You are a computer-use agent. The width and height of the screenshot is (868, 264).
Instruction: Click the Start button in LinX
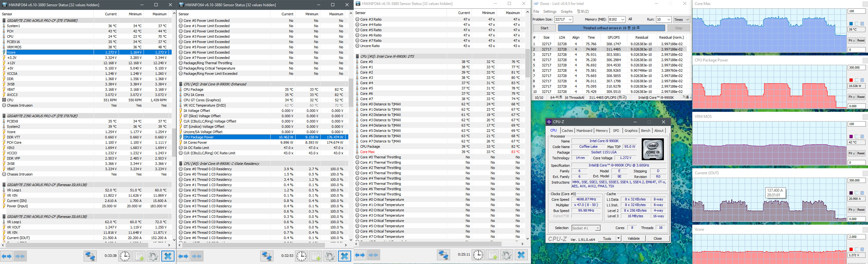[x=545, y=28]
